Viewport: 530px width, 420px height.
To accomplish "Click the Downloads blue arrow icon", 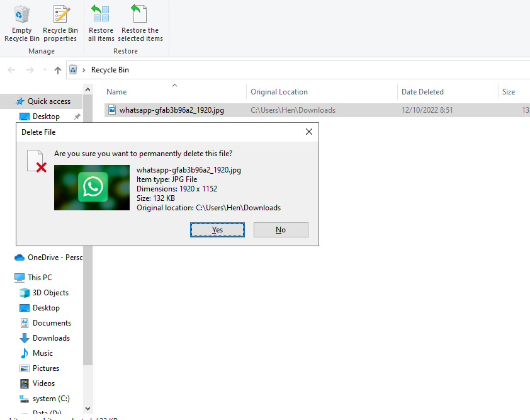I will [25, 338].
